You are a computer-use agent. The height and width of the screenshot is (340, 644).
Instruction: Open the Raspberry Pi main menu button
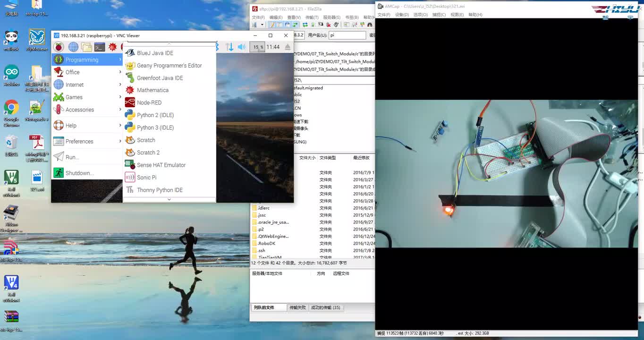click(x=59, y=47)
